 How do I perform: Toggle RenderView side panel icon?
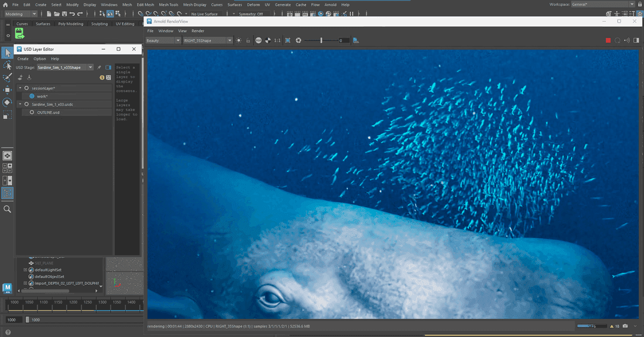coord(636,40)
